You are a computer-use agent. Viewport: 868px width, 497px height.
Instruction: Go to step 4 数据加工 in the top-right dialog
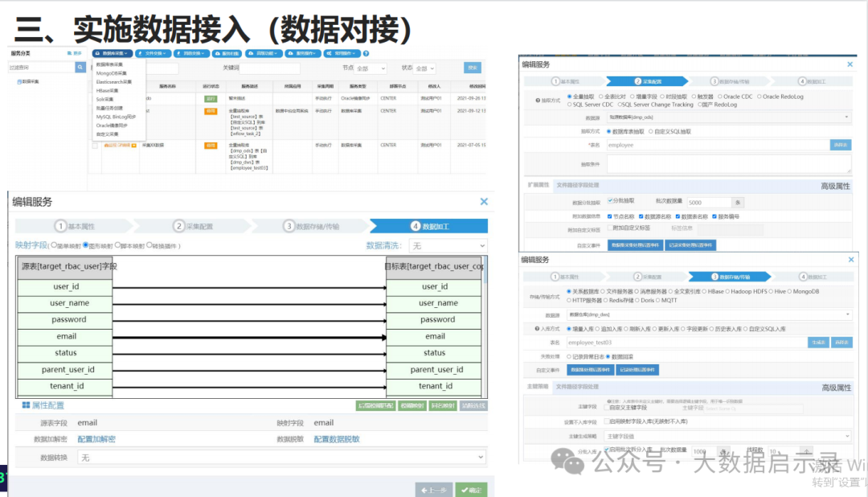click(x=812, y=81)
